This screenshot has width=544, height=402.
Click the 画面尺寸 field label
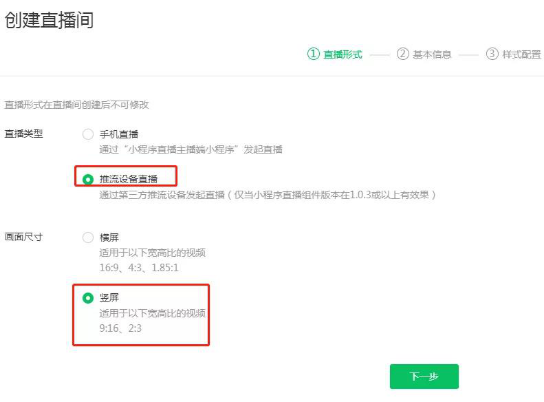[24, 237]
